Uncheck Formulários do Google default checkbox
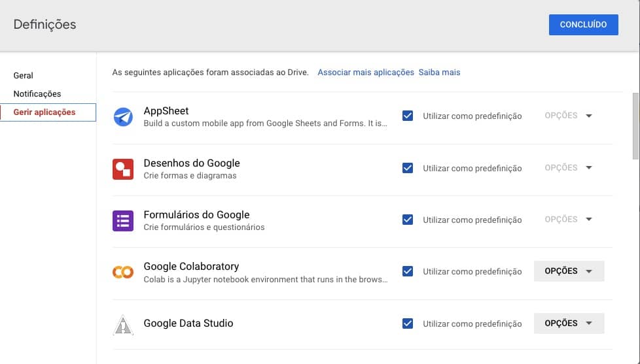The height and width of the screenshot is (364, 640). tap(407, 220)
